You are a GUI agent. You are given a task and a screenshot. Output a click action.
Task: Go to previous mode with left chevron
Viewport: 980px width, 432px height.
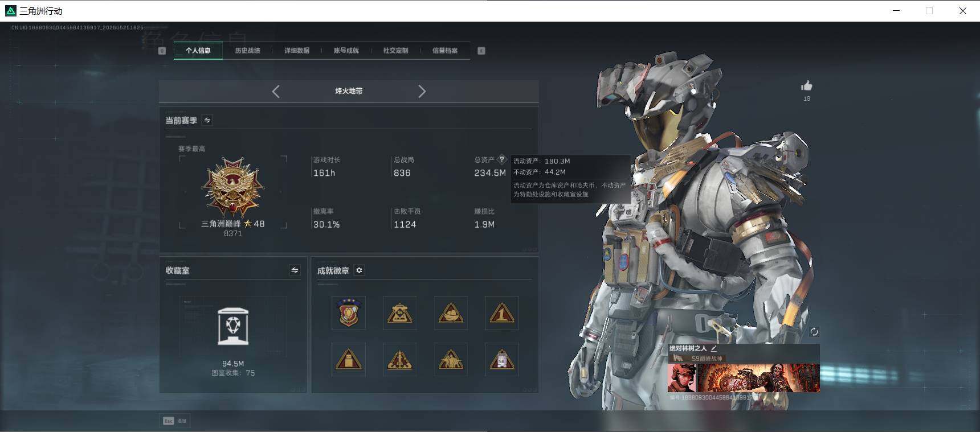click(x=276, y=91)
